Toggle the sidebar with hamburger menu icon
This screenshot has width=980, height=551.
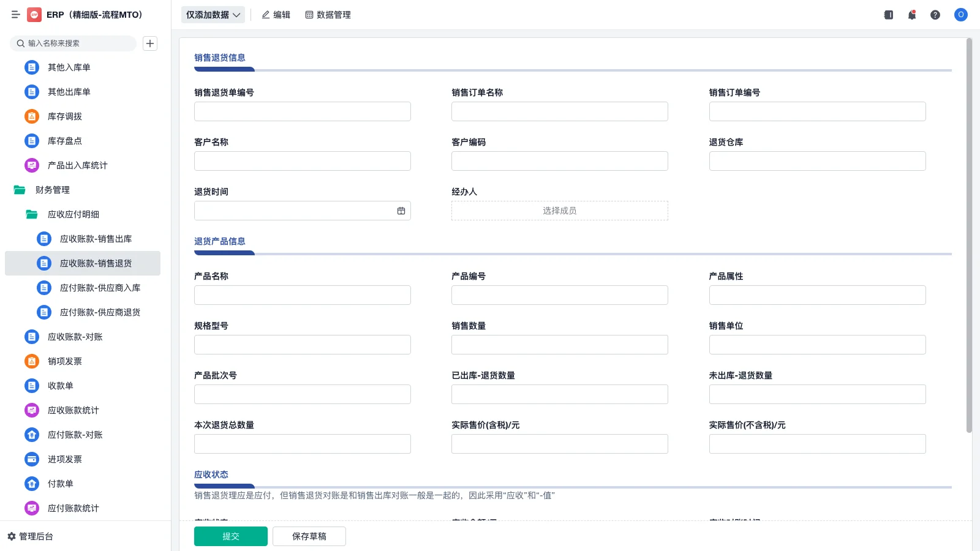[x=15, y=15]
